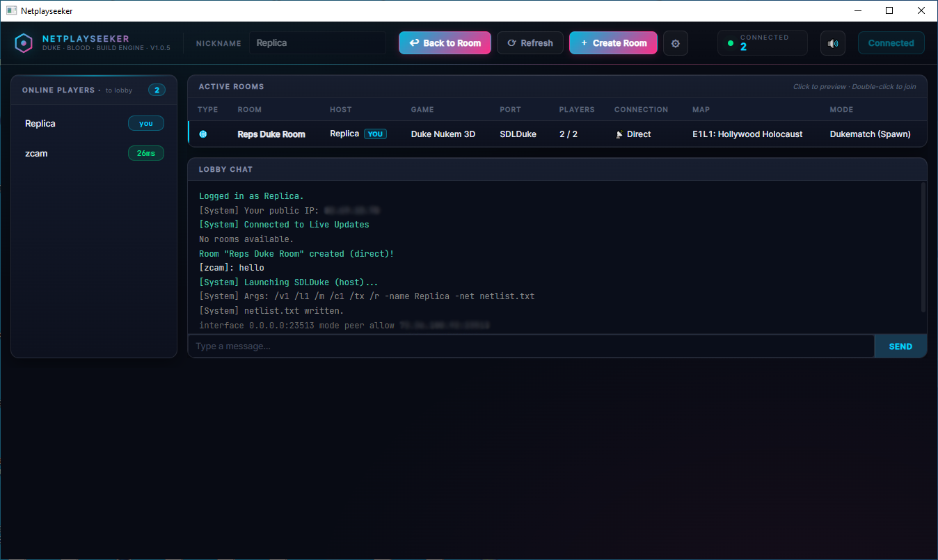Click the CONNECTED count indicator

pyautogui.click(x=763, y=43)
